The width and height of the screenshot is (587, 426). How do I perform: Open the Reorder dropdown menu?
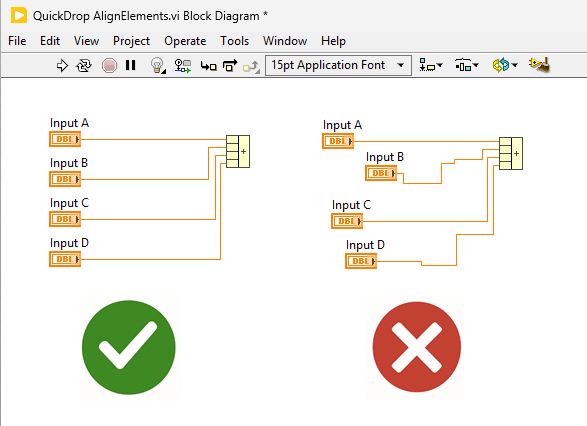point(505,65)
